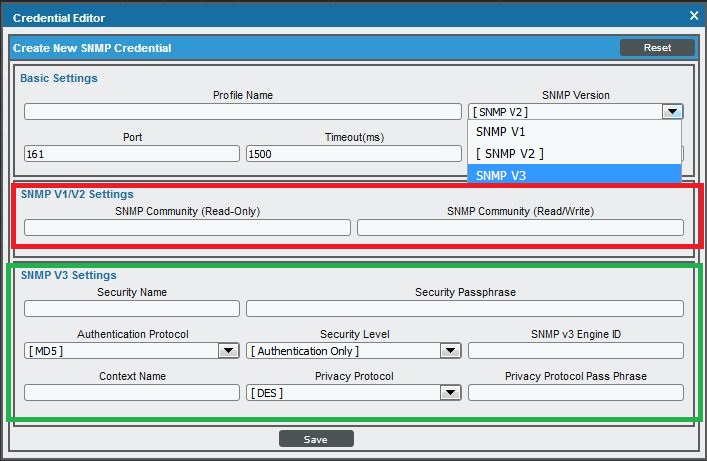707x461 pixels.
Task: Click the Save button
Action: pyautogui.click(x=316, y=439)
